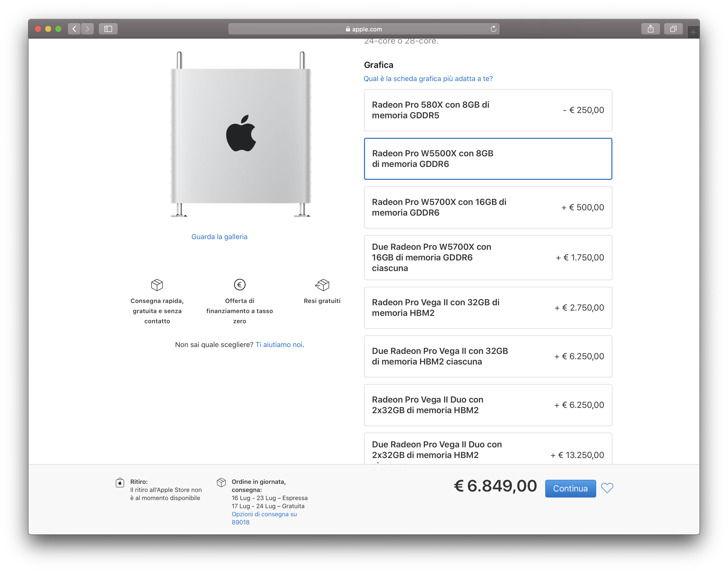
Task: Select Radeon Pro Vega II Duo option
Action: pos(488,405)
